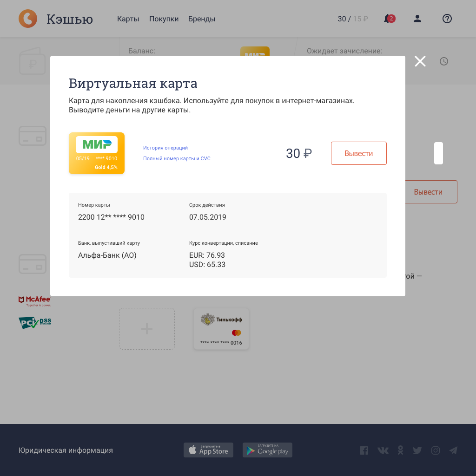Click the card icon beside MIR card
The image size is (476, 476).
[x=33, y=136]
